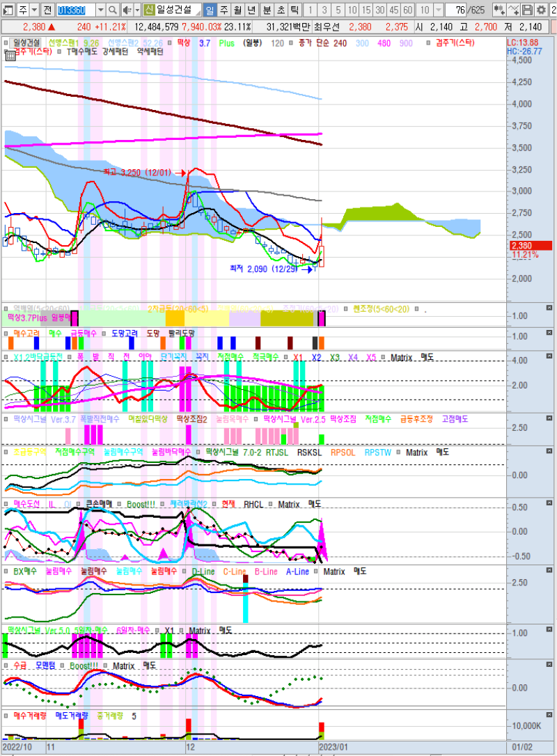
Task: Click the stock code search magnifier
Action: [x=112, y=10]
